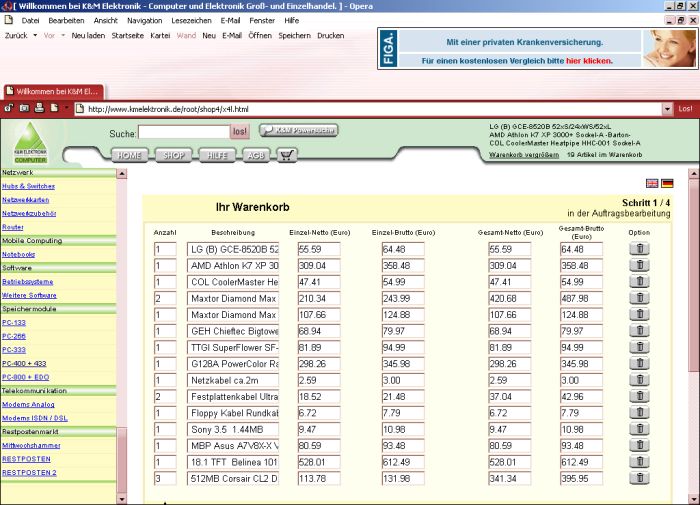
Task: Open the Datei menu
Action: (x=30, y=21)
